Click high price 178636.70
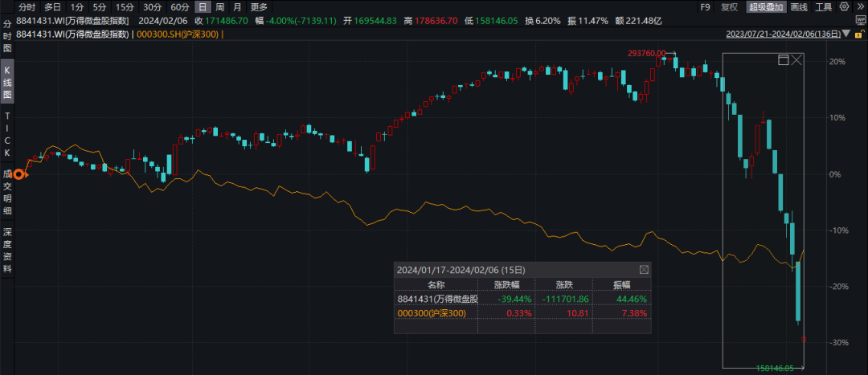The image size is (868, 375). click(x=436, y=21)
